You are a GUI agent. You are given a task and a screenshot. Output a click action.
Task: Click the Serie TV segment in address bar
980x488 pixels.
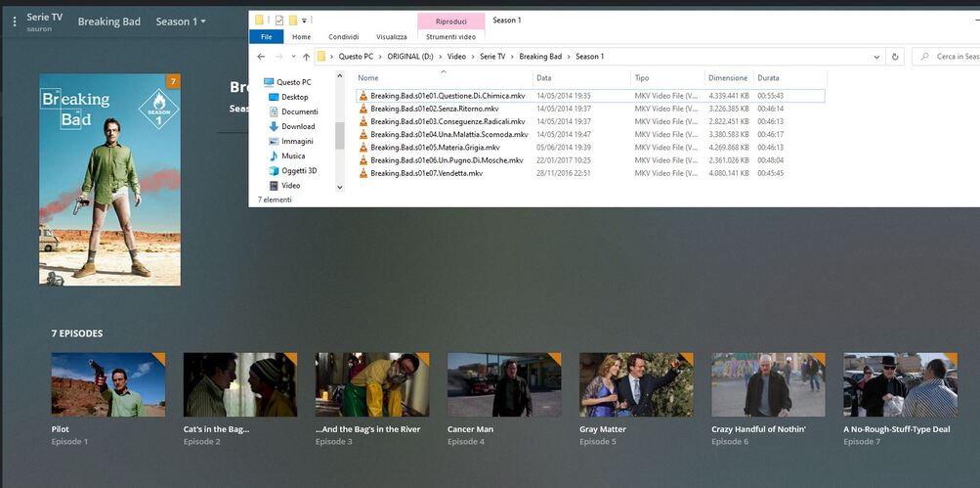click(x=492, y=57)
